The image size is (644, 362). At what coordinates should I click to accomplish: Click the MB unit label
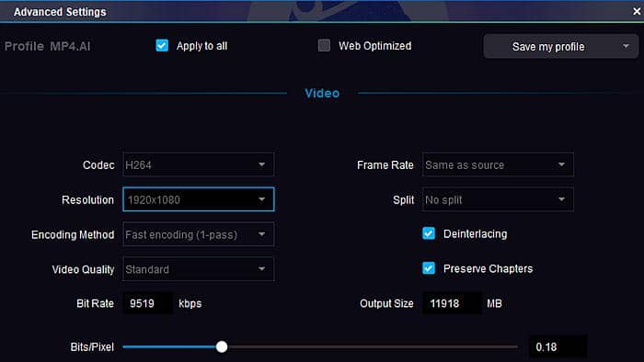point(495,303)
